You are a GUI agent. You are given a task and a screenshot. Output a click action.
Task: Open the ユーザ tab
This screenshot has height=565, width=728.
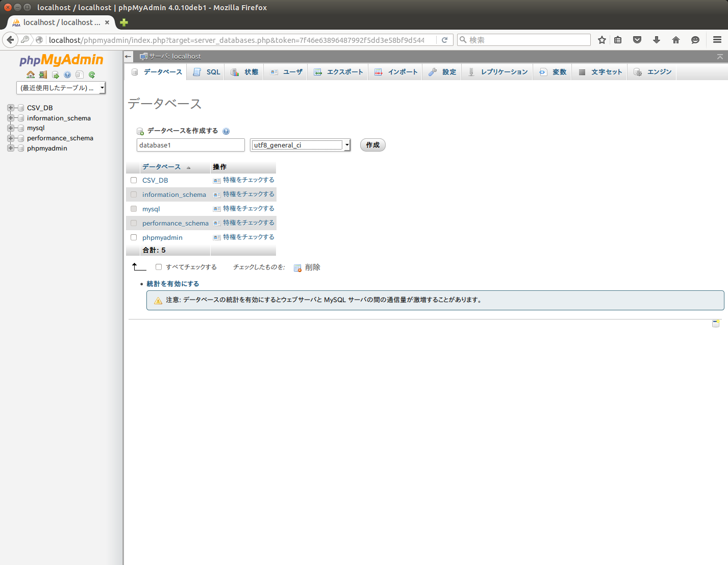pyautogui.click(x=286, y=72)
